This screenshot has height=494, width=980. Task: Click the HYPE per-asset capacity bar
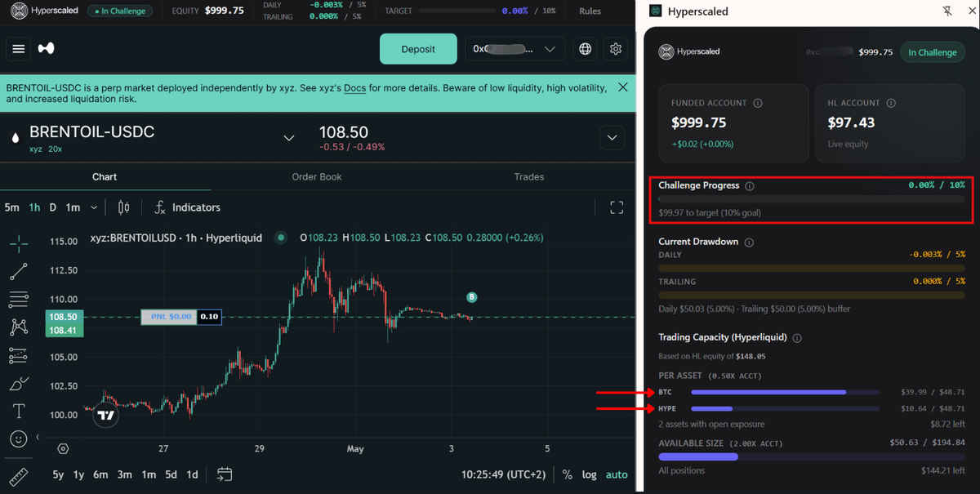tap(786, 408)
